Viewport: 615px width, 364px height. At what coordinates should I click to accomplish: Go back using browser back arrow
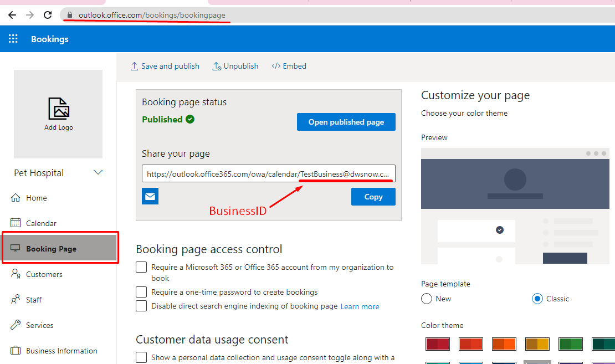[12, 15]
